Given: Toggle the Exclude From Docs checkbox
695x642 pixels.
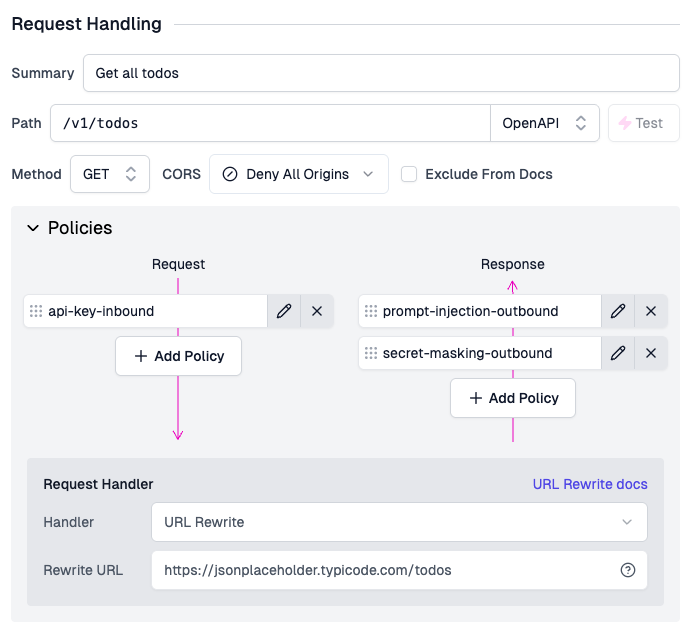Looking at the screenshot, I should pyautogui.click(x=409, y=174).
